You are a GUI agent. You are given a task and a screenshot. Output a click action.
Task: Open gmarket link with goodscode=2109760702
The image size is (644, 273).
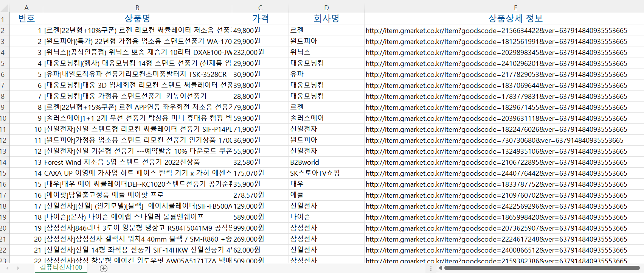click(x=496, y=195)
